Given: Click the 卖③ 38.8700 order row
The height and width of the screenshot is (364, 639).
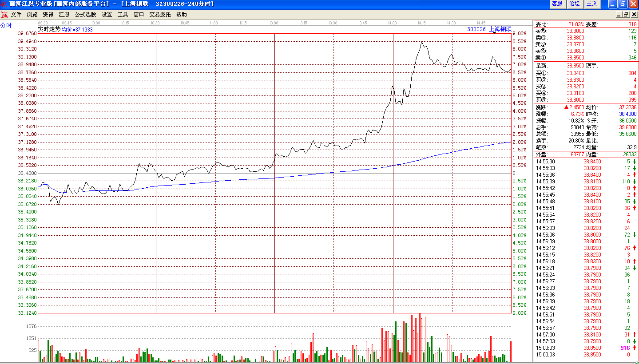Looking at the screenshot, I should [586, 44].
